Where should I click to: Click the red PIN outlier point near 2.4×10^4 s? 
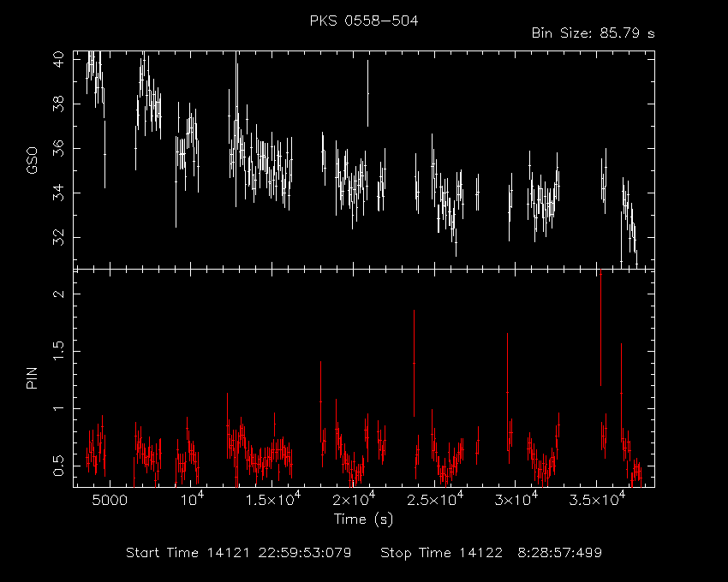pos(415,363)
